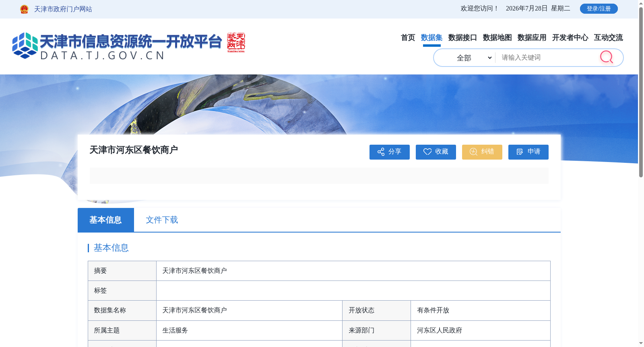Click the heart icon on 收藏 button
Screen dimensions: 644x347
pos(427,152)
